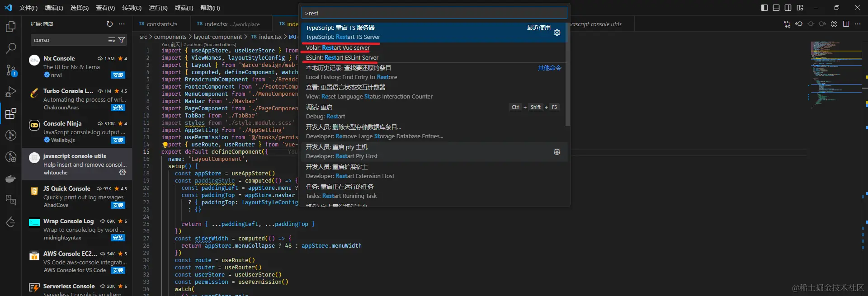
Task: Click the git graph circle icon in editor toolbar
Action: (x=834, y=24)
